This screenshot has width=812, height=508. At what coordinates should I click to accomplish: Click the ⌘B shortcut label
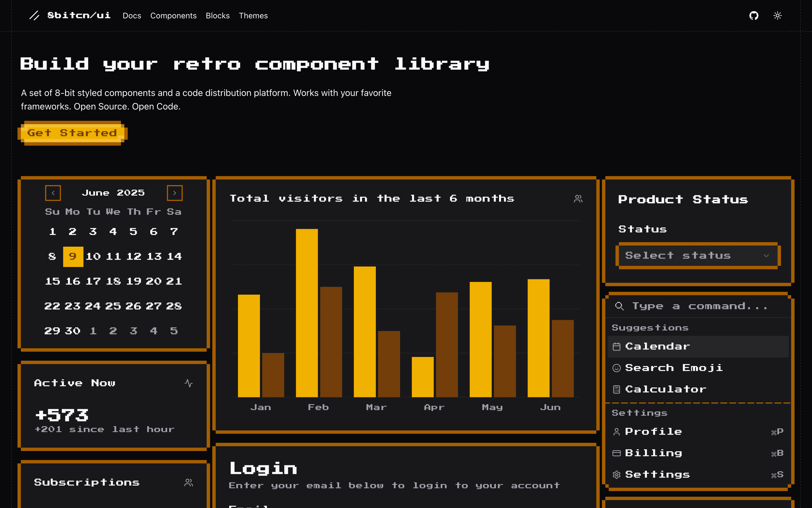tap(777, 453)
